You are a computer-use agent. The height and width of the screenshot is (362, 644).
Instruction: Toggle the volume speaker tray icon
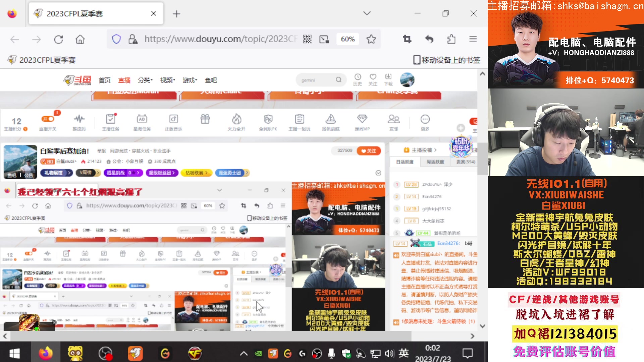pos(389,353)
